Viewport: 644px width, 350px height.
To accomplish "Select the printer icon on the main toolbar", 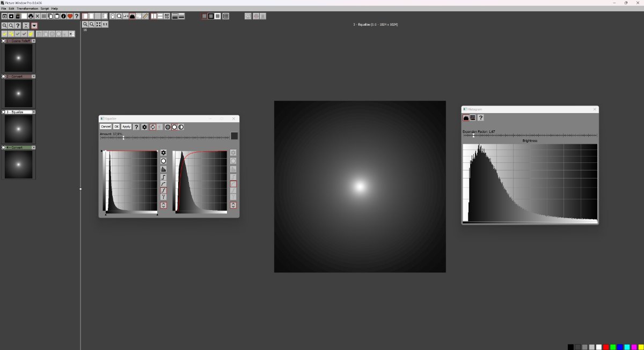I will 31,16.
